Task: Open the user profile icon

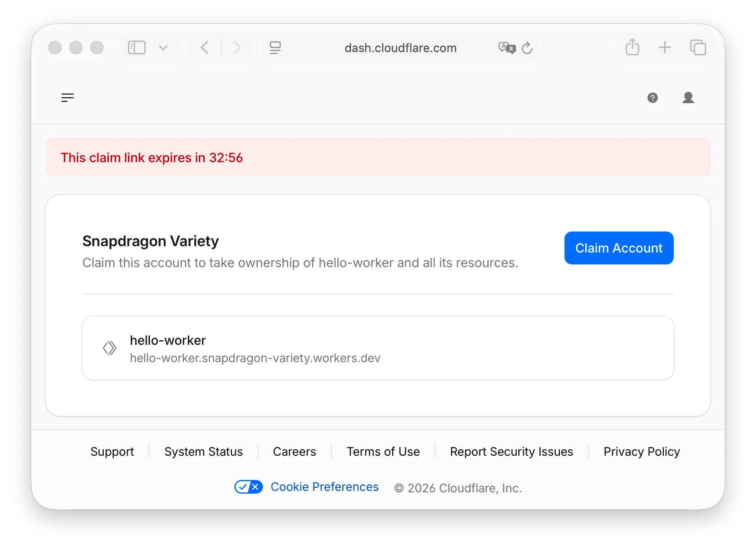Action: 688,97
